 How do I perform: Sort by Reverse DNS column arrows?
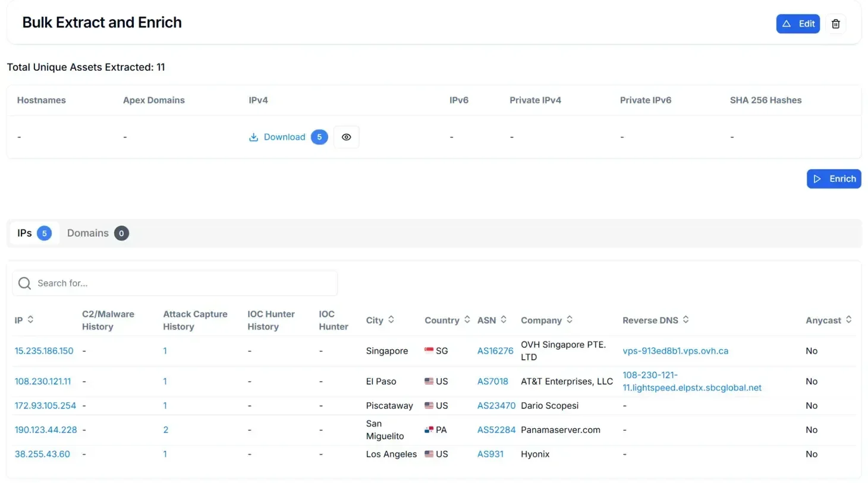(685, 320)
